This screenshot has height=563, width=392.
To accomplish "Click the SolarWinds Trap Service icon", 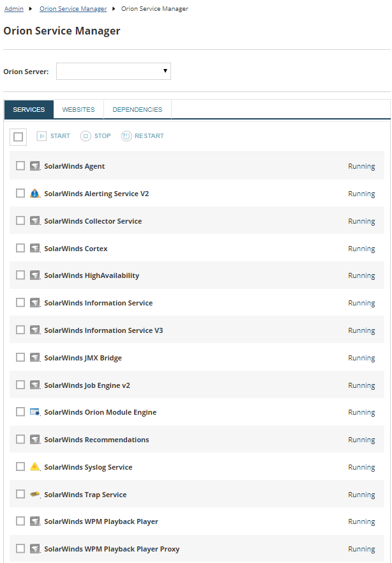I will (35, 494).
